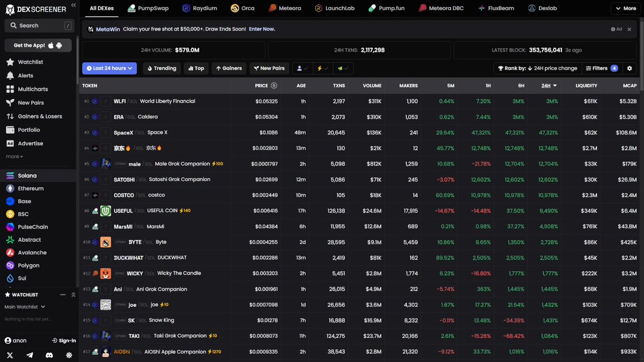The width and height of the screenshot is (644, 362).
Task: Click the Gainers button
Action: (229, 68)
